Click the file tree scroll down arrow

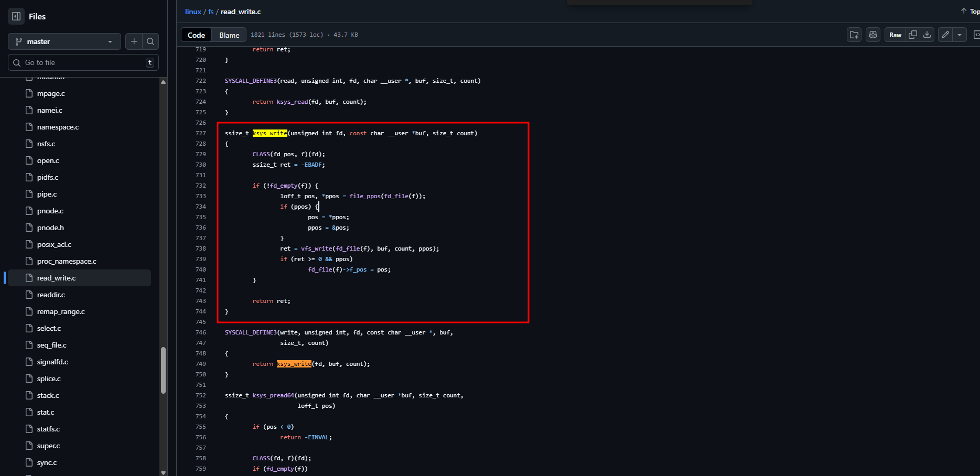tap(163, 472)
